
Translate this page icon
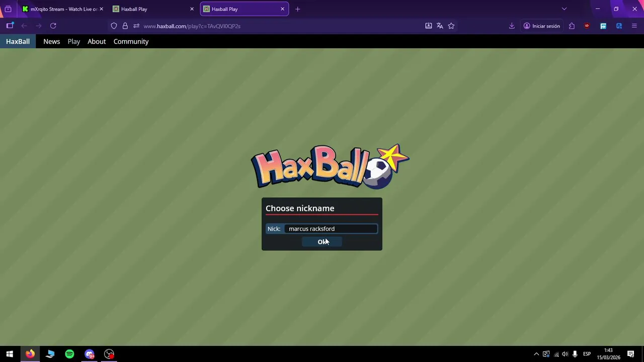coord(440,26)
